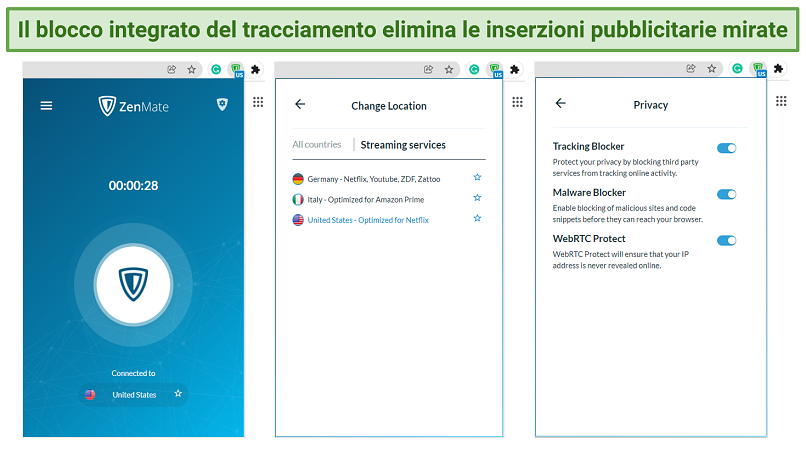Click the 00:00:28 connection timer
This screenshot has height=449, width=806.
click(133, 186)
